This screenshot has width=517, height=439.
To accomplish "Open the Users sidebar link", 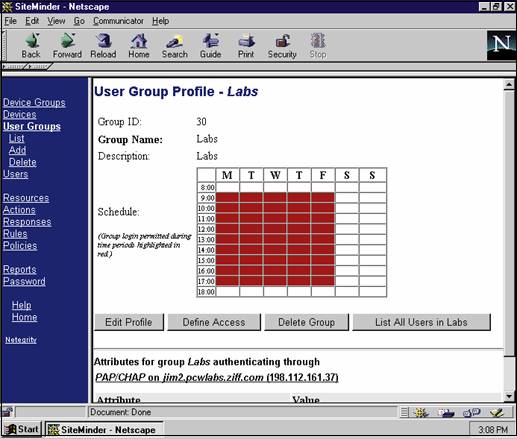I will 15,174.
